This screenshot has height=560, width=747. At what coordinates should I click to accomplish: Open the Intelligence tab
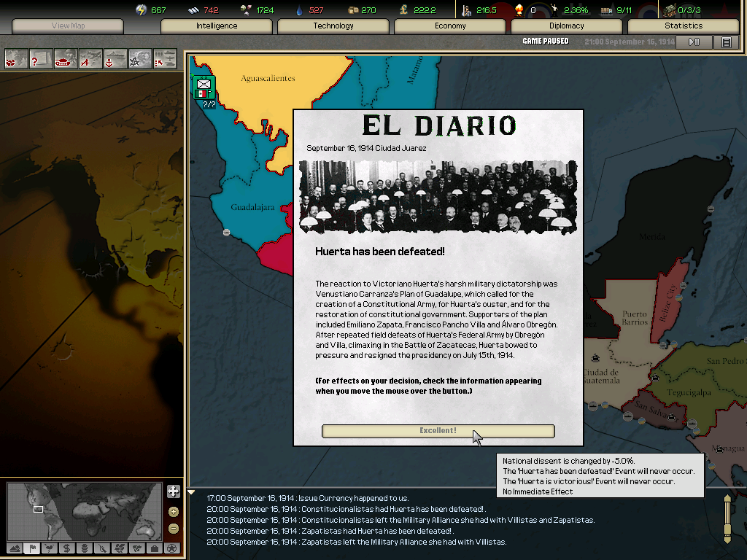[217, 26]
